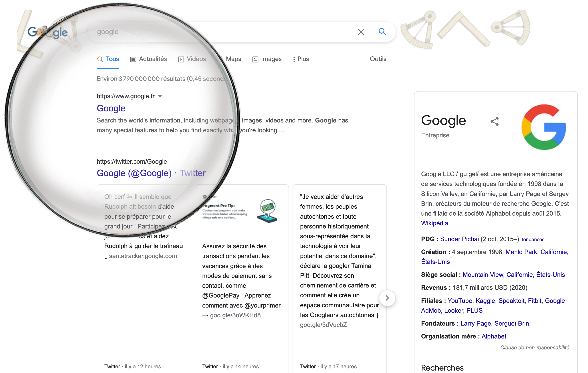588x373 pixels.
Task: Expand dropdown arrow beside google.fr URL
Action: click(x=160, y=96)
